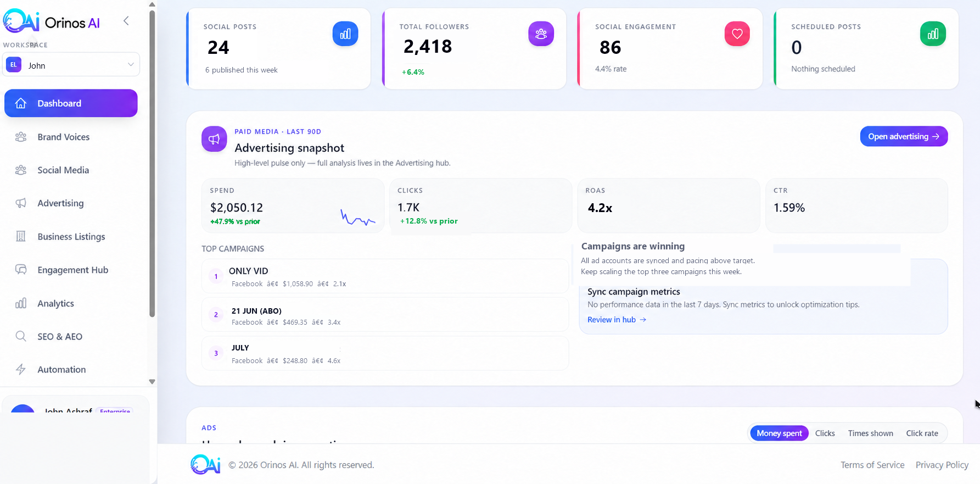Click the 21 JUN (ABO) campaign row
Image resolution: width=980 pixels, height=484 pixels.
click(385, 315)
